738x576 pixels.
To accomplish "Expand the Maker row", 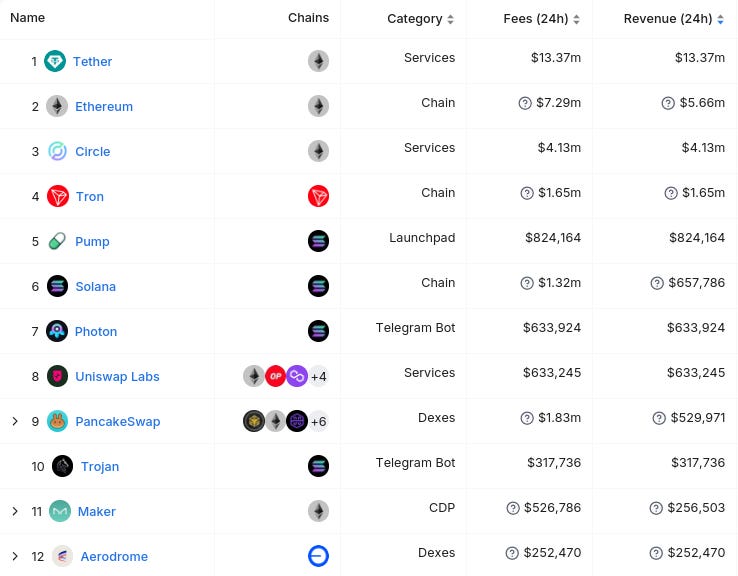I will coord(15,511).
